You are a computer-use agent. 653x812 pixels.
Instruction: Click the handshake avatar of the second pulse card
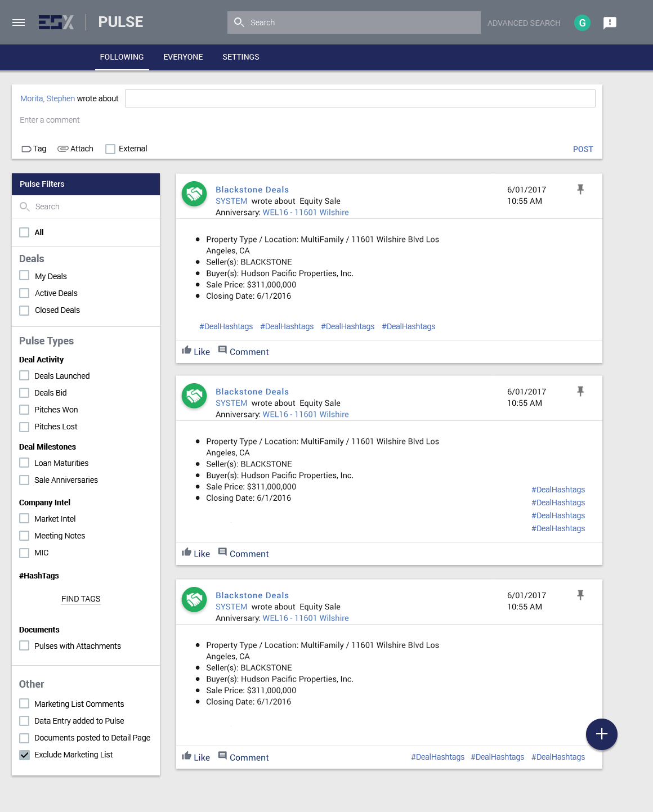pos(194,396)
